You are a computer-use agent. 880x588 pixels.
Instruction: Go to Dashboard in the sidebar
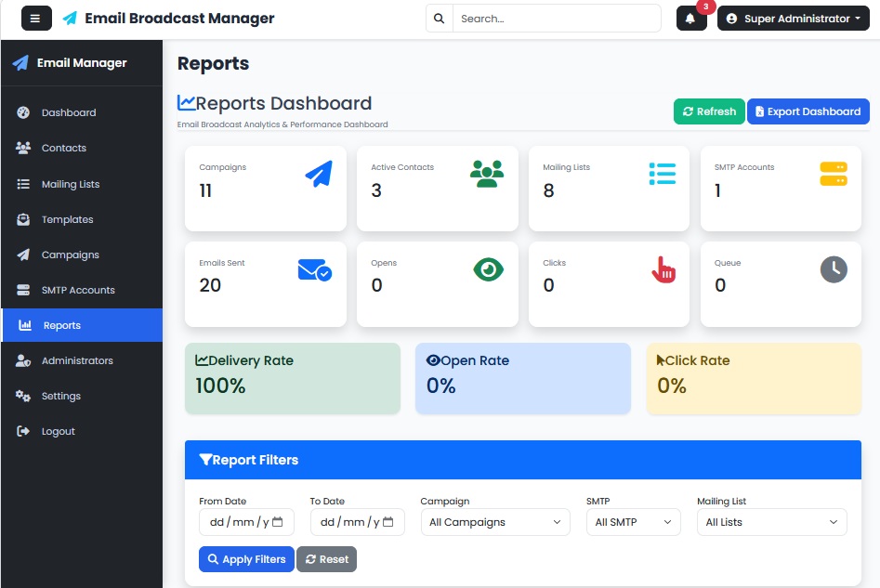(82, 112)
